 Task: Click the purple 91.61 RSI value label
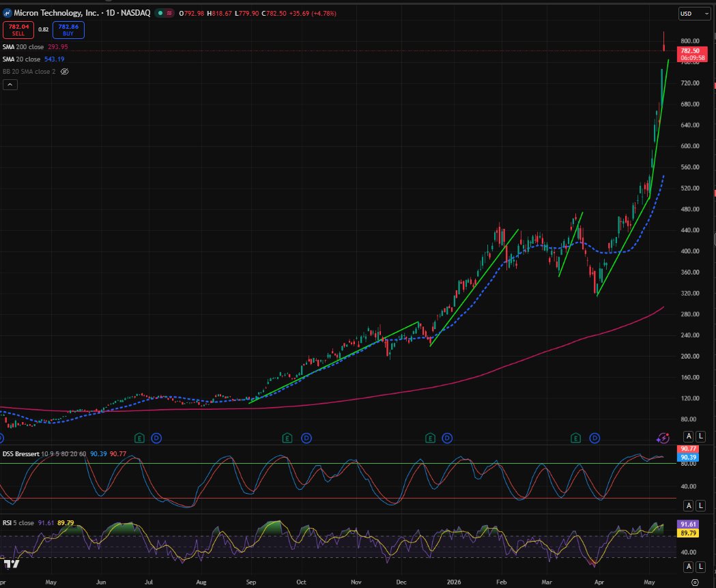687,524
